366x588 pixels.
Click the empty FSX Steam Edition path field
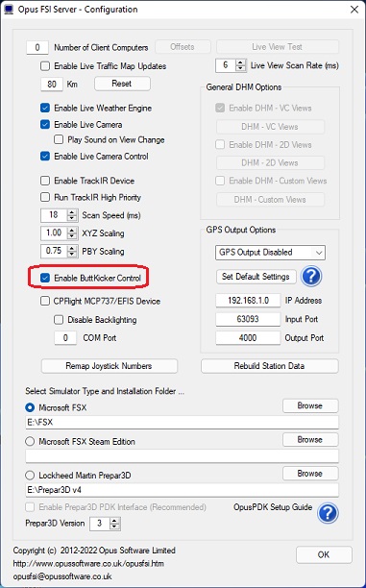pyautogui.click(x=182, y=456)
